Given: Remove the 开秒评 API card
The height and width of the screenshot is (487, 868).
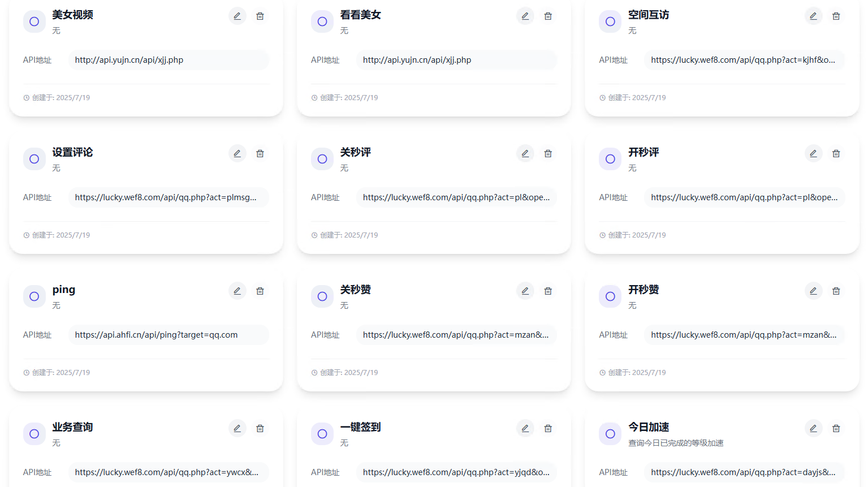Looking at the screenshot, I should (836, 154).
